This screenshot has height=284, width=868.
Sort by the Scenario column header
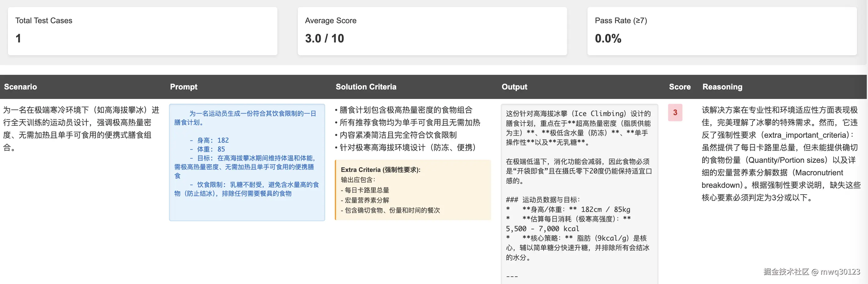(20, 87)
